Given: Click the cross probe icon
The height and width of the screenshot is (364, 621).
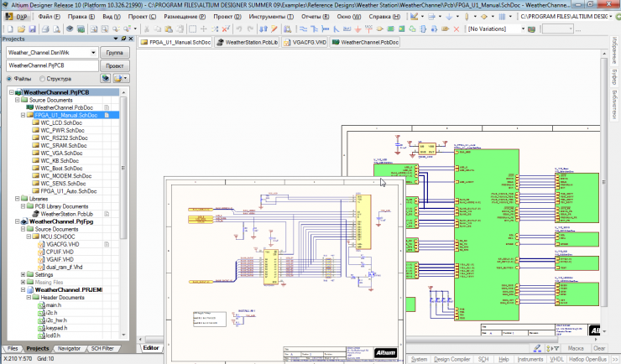Looking at the screenshot, I should pos(274,29).
